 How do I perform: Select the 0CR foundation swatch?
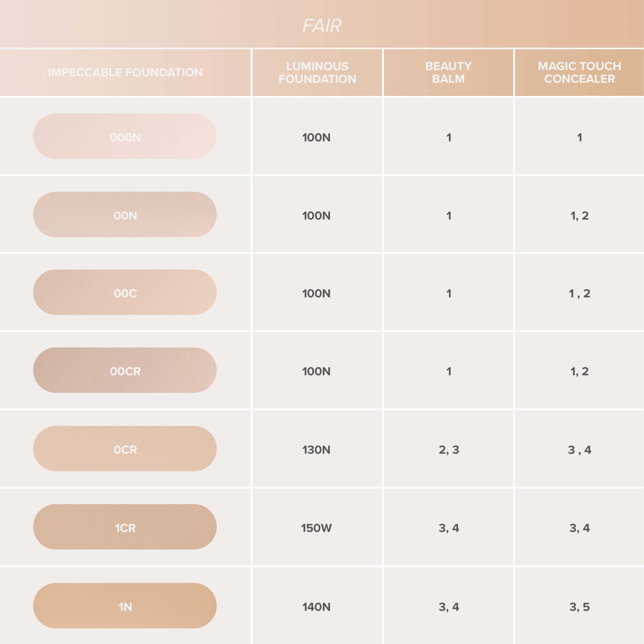coord(125,449)
